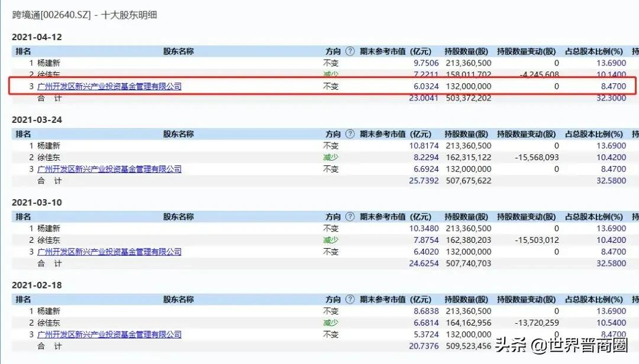Click 排名 column header in 2021-04-12 table

(x=23, y=51)
